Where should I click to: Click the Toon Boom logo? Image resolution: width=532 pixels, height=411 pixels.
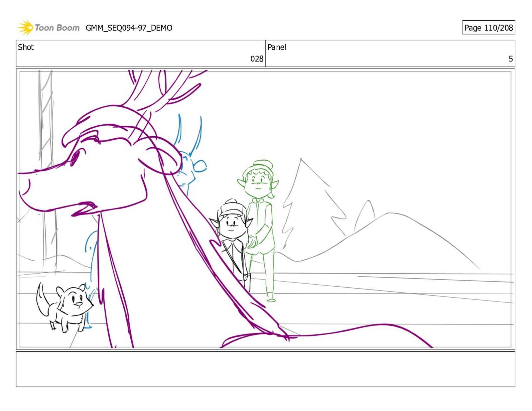[x=49, y=28]
